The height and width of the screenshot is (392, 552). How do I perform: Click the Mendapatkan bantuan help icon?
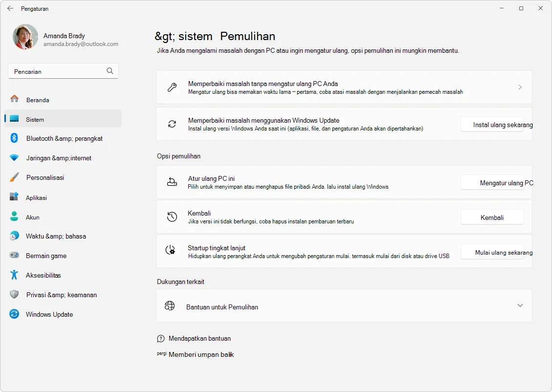click(x=161, y=339)
